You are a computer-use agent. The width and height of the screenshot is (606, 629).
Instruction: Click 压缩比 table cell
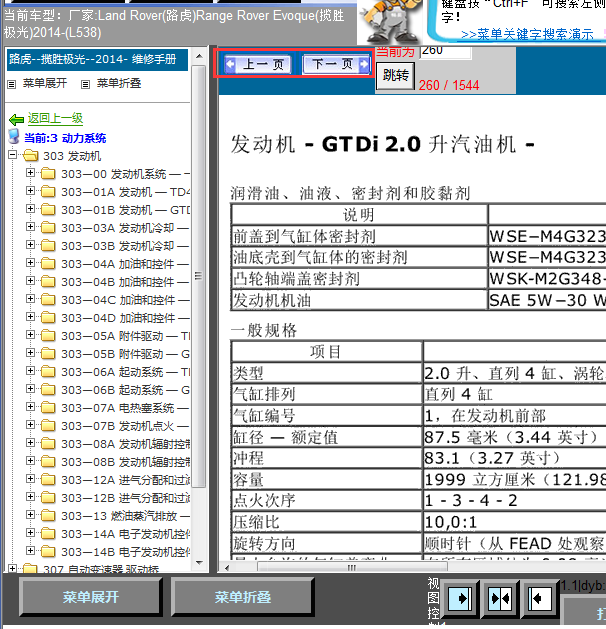[327, 522]
